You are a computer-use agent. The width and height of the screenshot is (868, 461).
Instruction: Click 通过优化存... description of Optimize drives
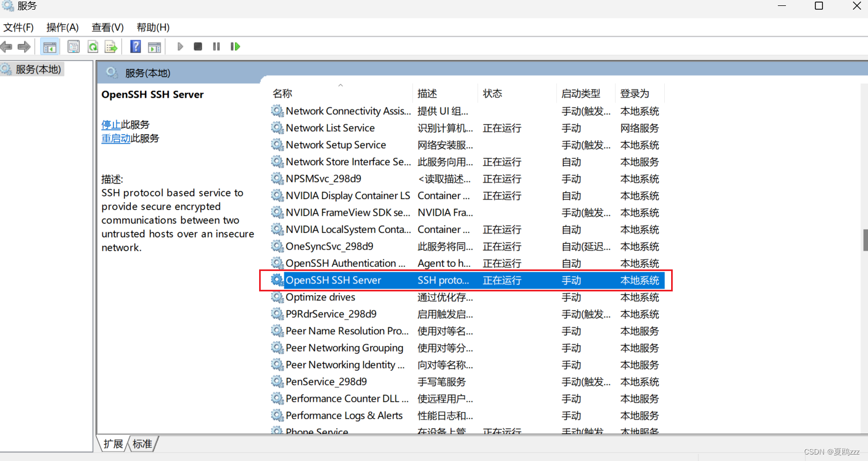pyautogui.click(x=445, y=297)
